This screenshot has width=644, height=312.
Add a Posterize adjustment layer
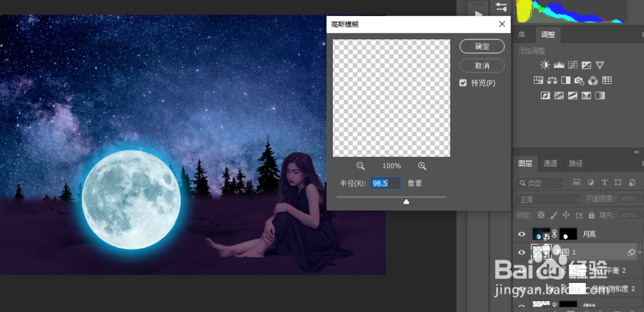tap(559, 95)
